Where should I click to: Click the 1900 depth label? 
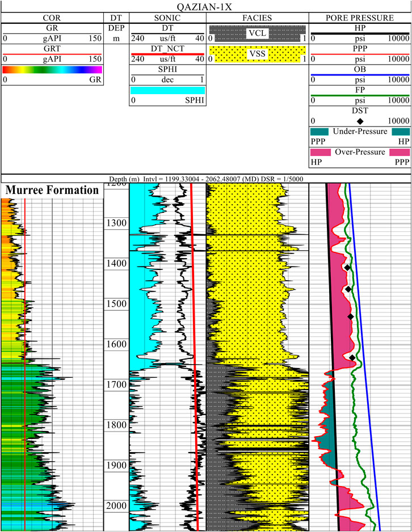point(116,465)
